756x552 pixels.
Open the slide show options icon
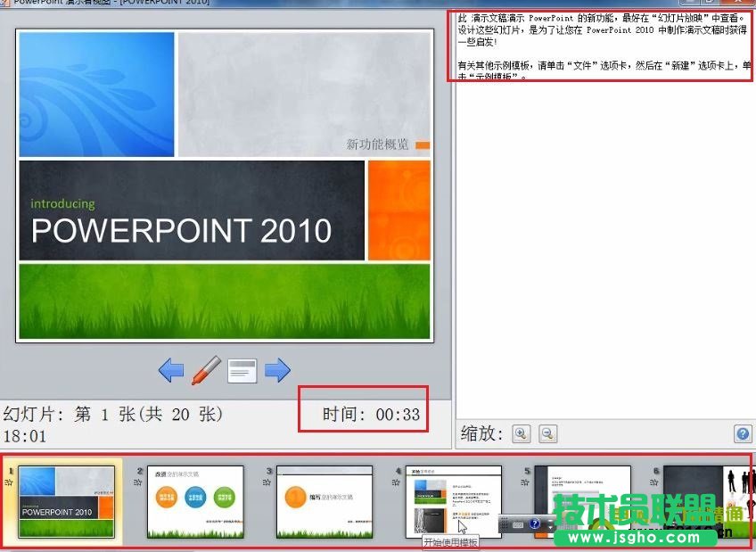click(x=242, y=369)
